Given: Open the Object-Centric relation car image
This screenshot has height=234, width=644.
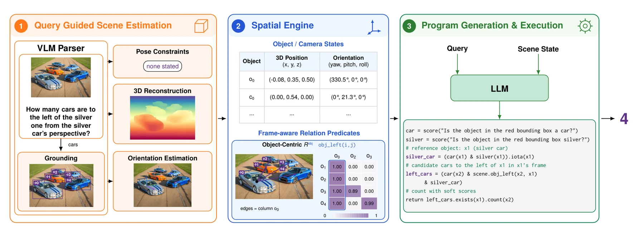Looking at the screenshot, I should (274, 176).
